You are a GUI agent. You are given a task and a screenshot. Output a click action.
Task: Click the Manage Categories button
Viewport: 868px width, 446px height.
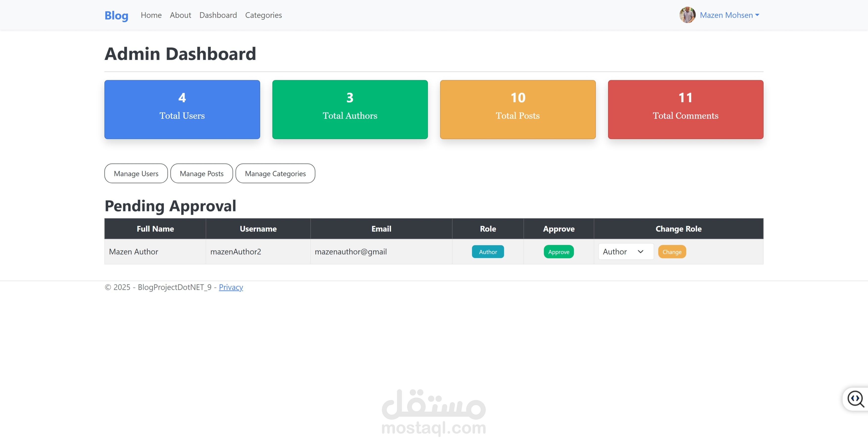(275, 173)
